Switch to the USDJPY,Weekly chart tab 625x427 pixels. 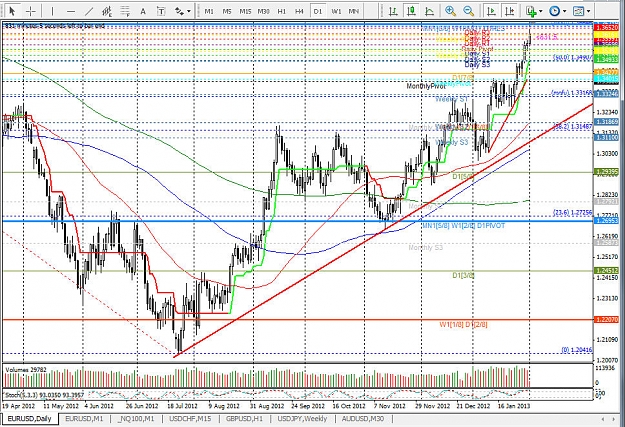302,419
